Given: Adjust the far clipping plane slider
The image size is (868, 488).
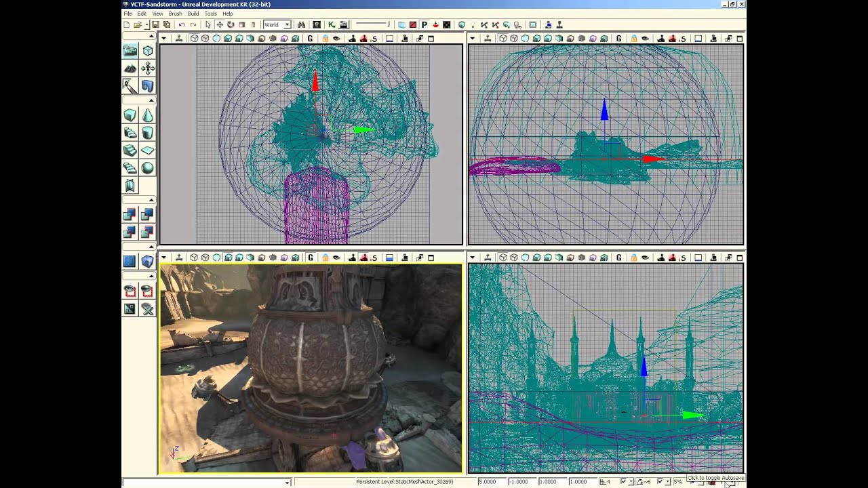Looking at the screenshot, I should (372, 25).
